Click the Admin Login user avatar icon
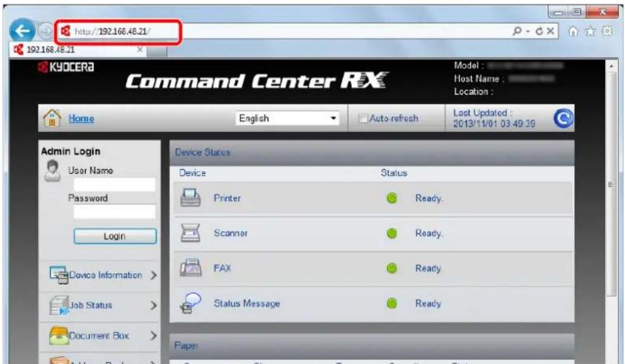Screen dimensions: 625x364 pyautogui.click(x=52, y=171)
